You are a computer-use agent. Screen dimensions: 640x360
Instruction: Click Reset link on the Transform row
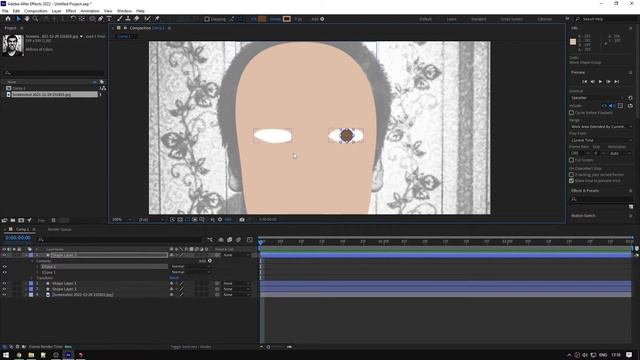pyautogui.click(x=174, y=278)
